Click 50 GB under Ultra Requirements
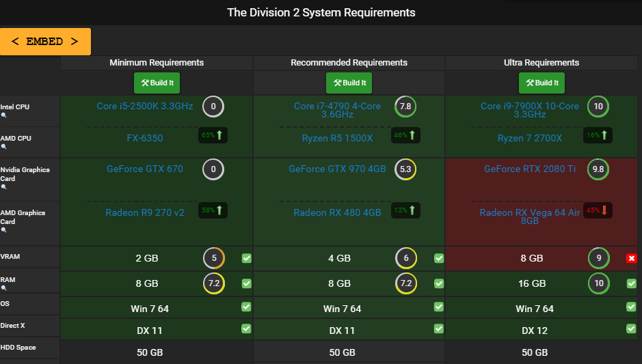This screenshot has height=364, width=642. point(535,352)
